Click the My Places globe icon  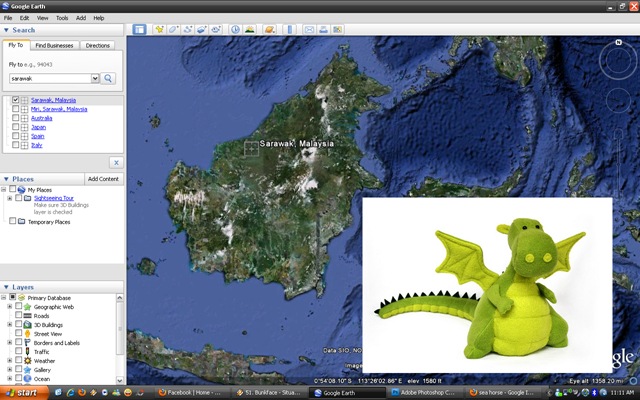pyautogui.click(x=22, y=190)
